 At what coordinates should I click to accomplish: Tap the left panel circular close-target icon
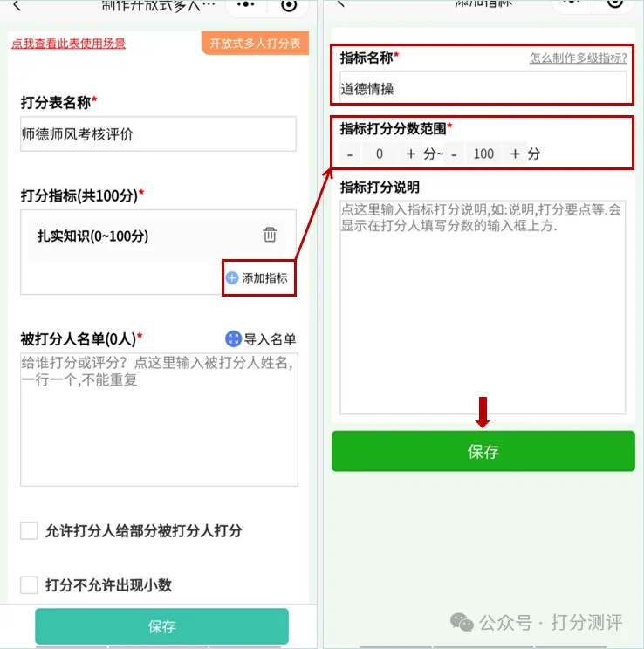click(289, 5)
